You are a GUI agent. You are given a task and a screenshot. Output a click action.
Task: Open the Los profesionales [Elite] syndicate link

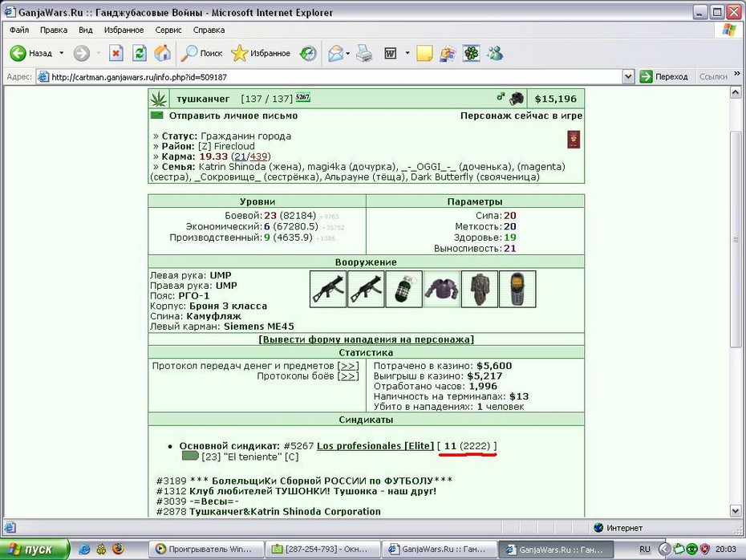coord(375,446)
